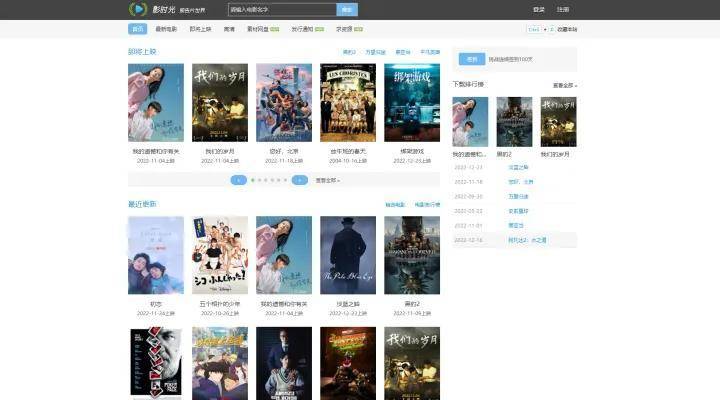Screen dimensions: 720x400
Task: Click the blue search button beside the search box
Action: [347, 10]
